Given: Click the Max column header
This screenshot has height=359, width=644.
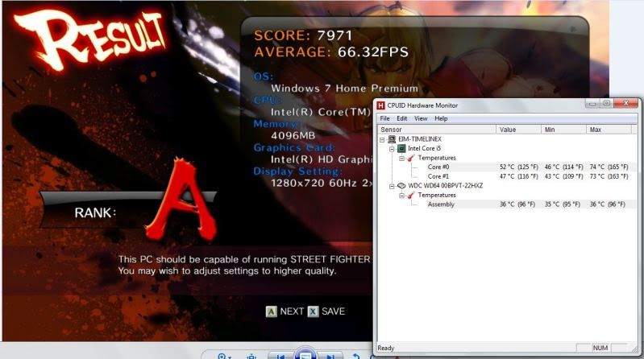Looking at the screenshot, I should 609,130.
